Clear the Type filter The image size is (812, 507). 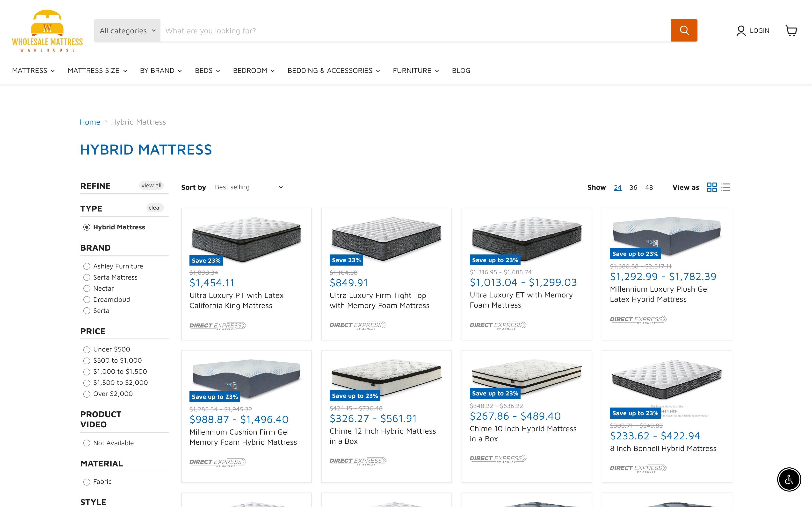click(155, 208)
